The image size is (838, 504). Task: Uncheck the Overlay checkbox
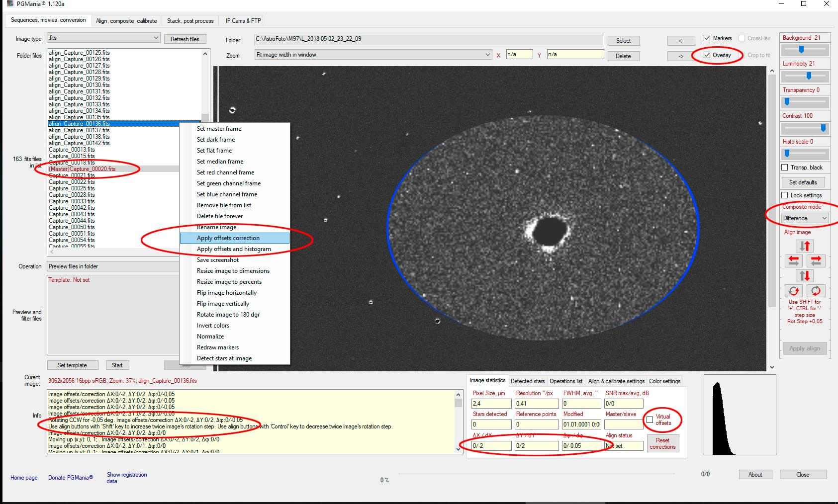click(707, 55)
